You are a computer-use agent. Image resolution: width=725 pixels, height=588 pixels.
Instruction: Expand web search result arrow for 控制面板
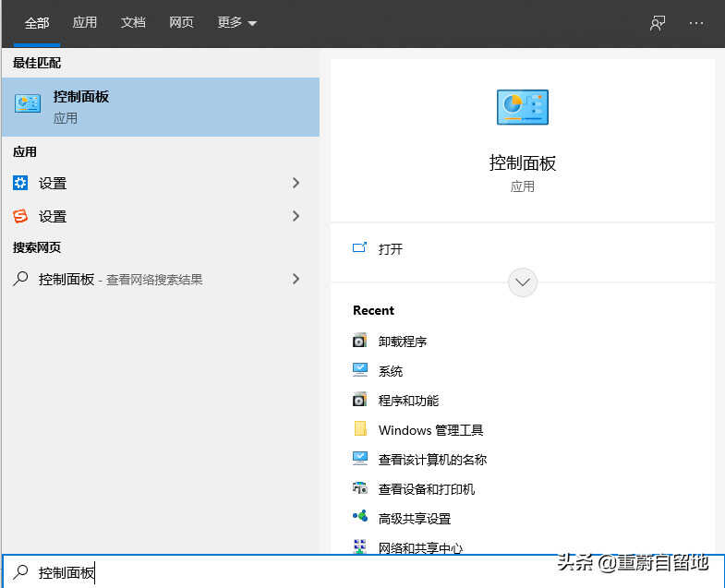(x=296, y=279)
